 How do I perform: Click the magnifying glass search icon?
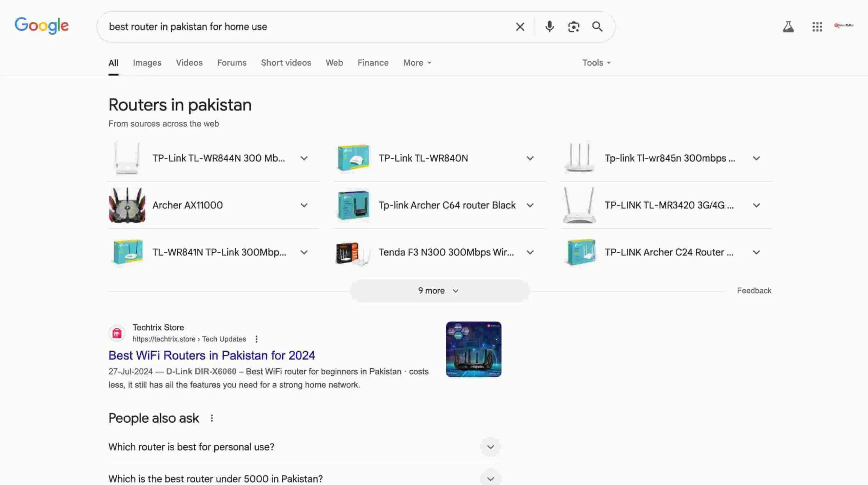[x=597, y=26]
